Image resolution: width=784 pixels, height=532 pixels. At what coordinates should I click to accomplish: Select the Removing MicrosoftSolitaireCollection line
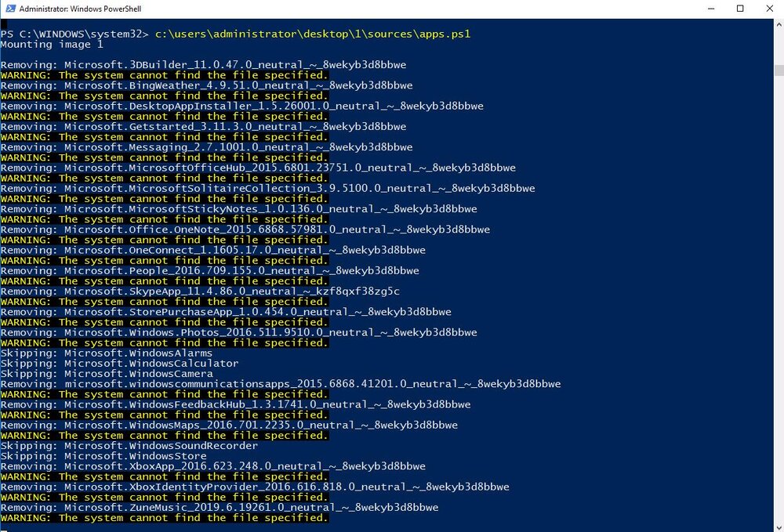(x=267, y=188)
